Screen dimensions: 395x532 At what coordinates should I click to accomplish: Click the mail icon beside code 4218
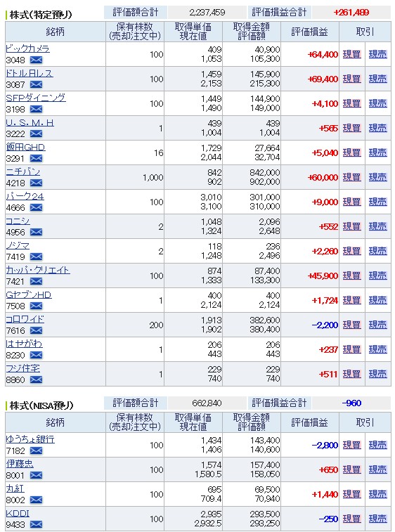pyautogui.click(x=36, y=183)
